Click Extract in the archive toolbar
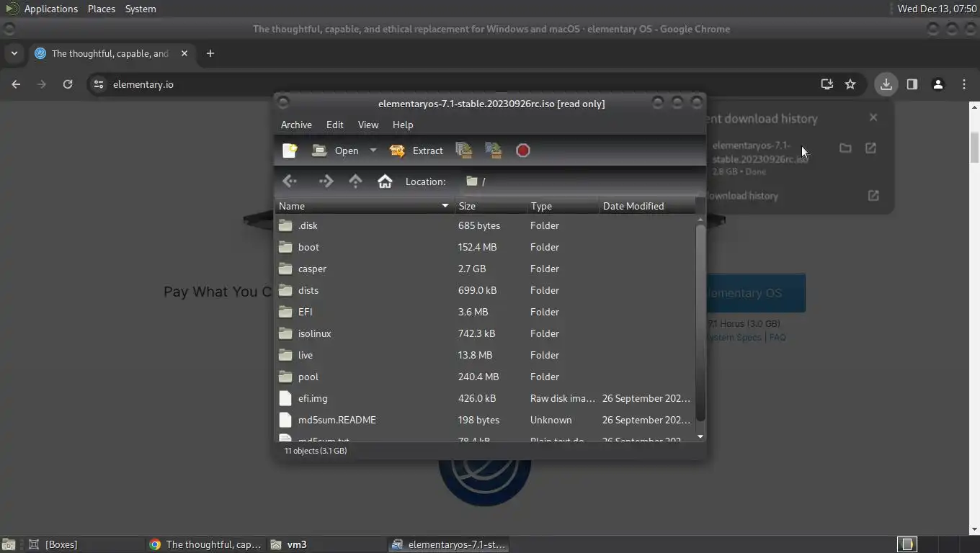Image resolution: width=980 pixels, height=553 pixels. click(x=416, y=150)
